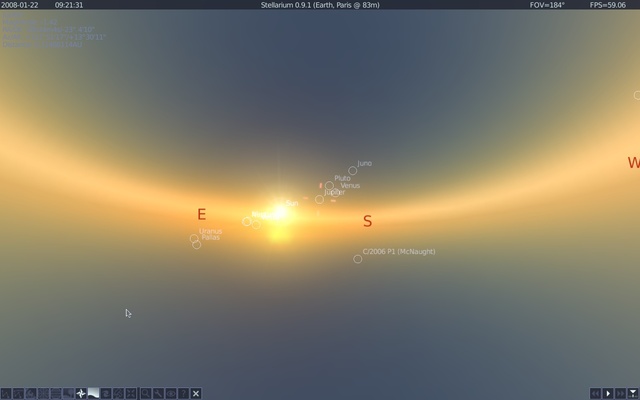Select the Pluto marker circle
Viewport: 640px width, 400px height.
[x=329, y=186]
